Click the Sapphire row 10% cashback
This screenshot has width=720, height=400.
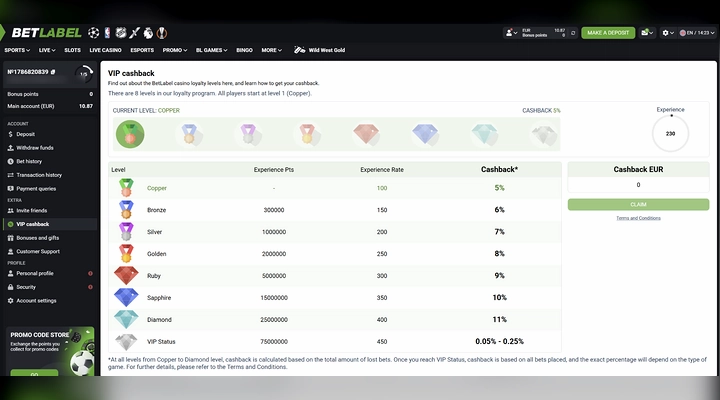[x=500, y=298]
